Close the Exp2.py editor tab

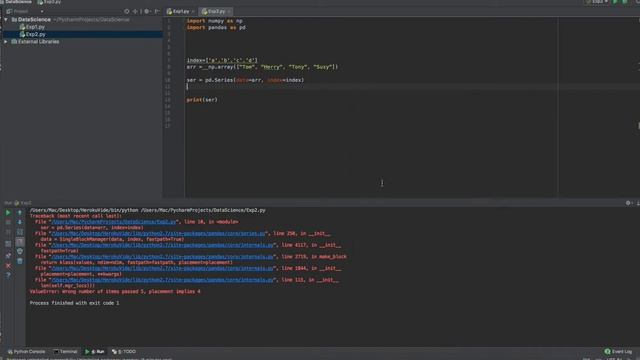coord(229,11)
